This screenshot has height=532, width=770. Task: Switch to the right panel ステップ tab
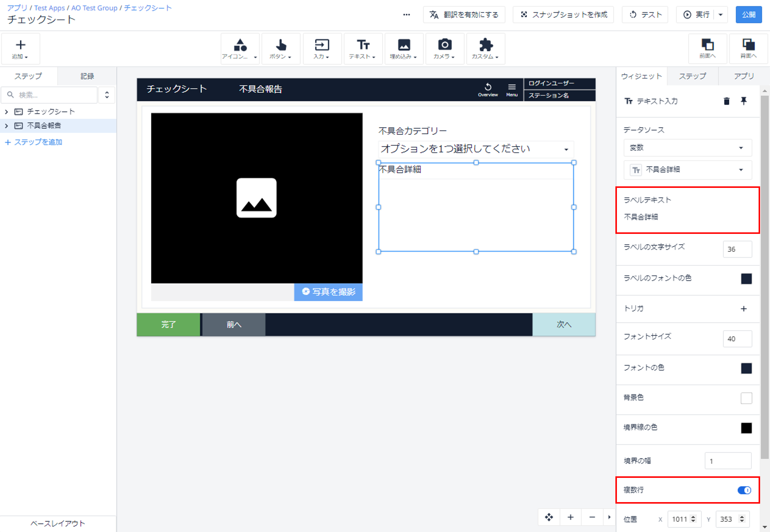coord(692,76)
